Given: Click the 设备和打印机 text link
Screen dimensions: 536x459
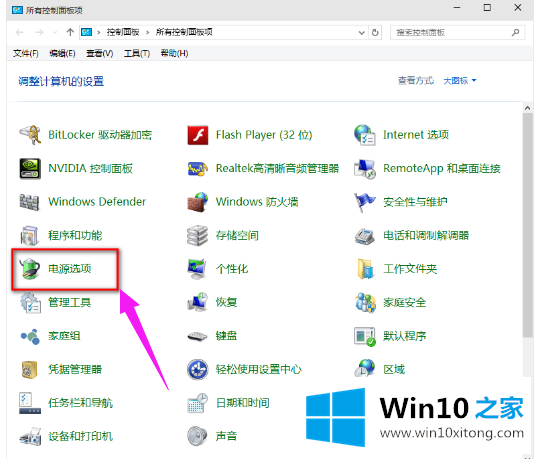Looking at the screenshot, I should 81,436.
